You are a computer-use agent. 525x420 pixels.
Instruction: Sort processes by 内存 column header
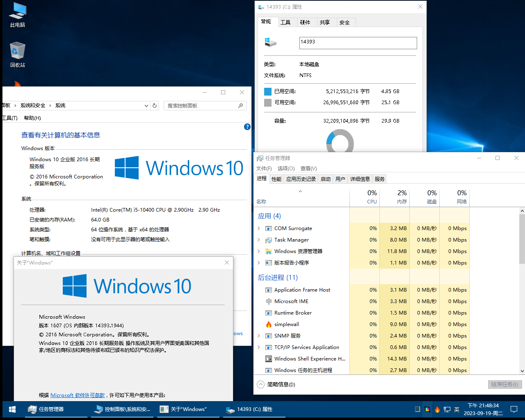tap(395, 196)
